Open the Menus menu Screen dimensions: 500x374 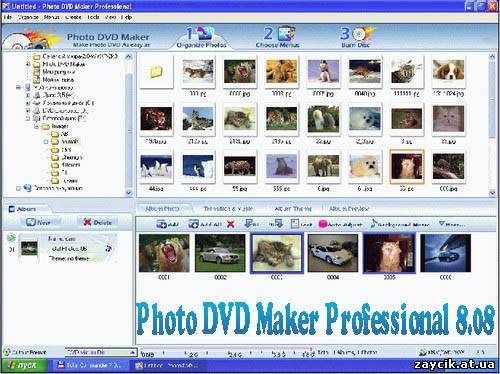51,17
